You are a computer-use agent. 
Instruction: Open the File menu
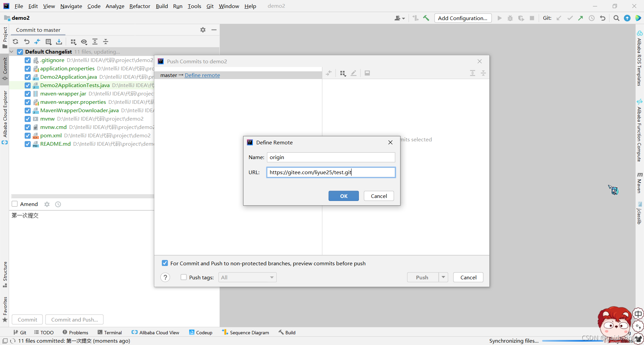click(x=19, y=6)
